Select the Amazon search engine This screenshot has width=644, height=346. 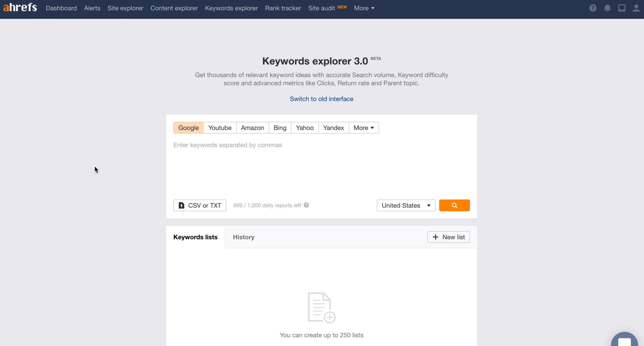pyautogui.click(x=252, y=128)
